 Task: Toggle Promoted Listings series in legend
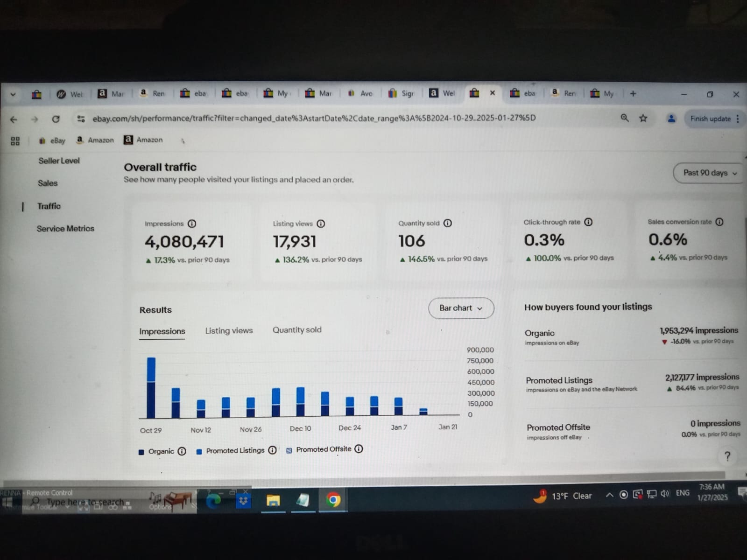tap(231, 451)
